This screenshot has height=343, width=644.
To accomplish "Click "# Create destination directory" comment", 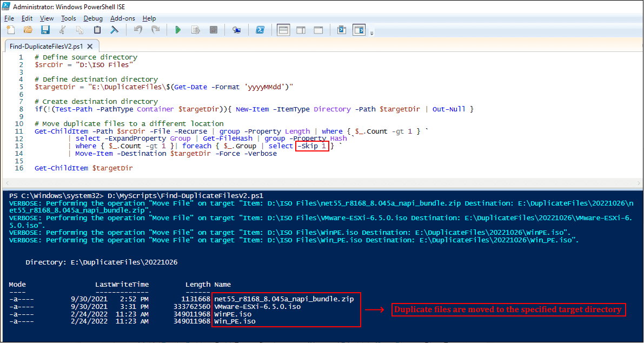I will (96, 102).
